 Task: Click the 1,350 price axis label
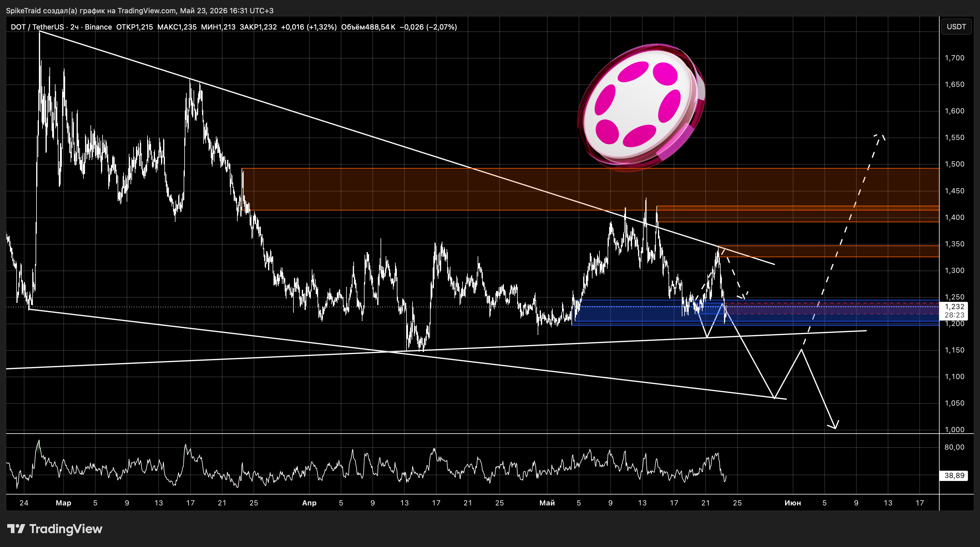[954, 244]
